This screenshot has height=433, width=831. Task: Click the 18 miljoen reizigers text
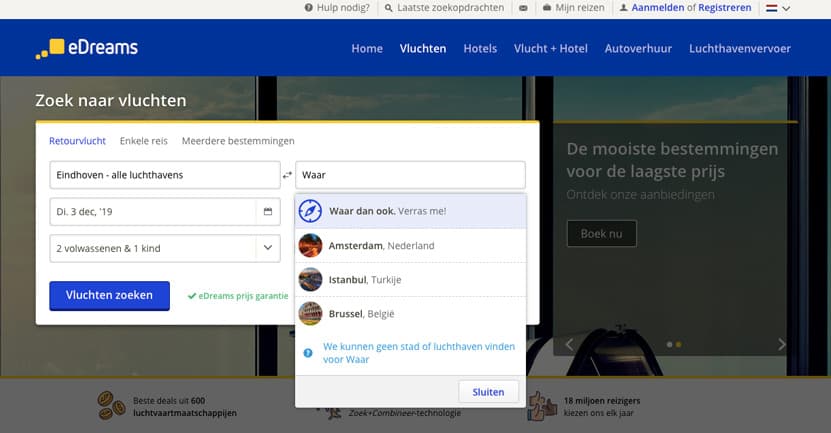pos(602,401)
